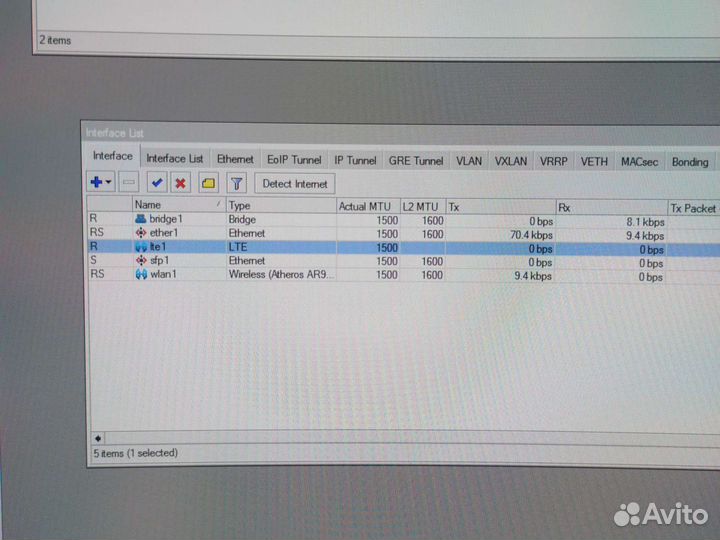
Task: Open the GRE Tunnel tab
Action: (x=416, y=161)
